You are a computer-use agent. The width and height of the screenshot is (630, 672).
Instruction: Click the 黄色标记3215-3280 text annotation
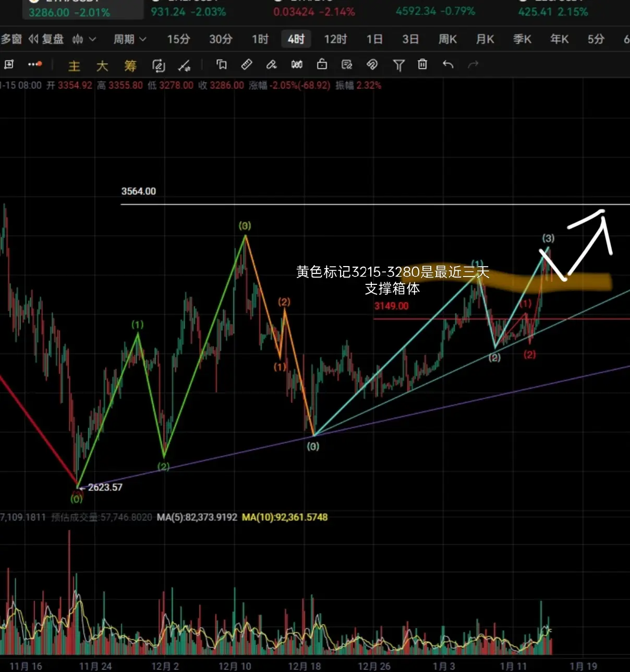coord(393,280)
